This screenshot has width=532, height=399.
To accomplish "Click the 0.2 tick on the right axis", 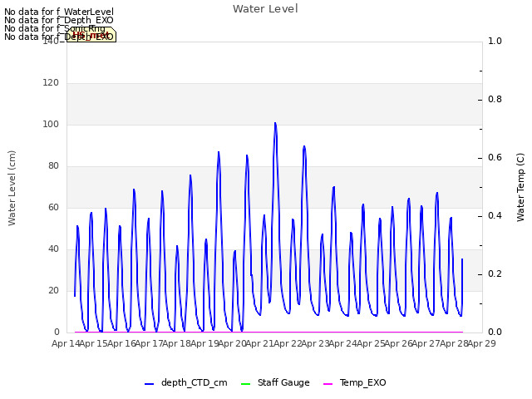I will pyautogui.click(x=495, y=273).
